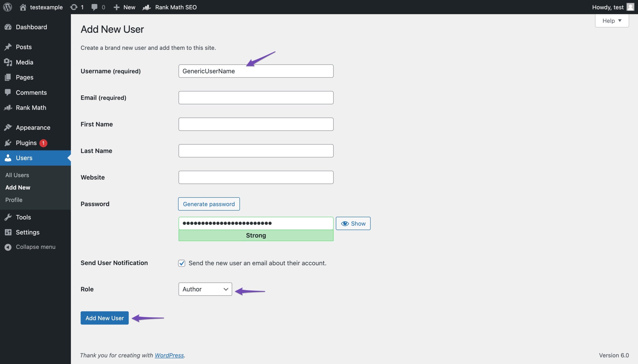Click the Username required input field
Screen dimensions: 638x364
pyautogui.click(x=256, y=71)
